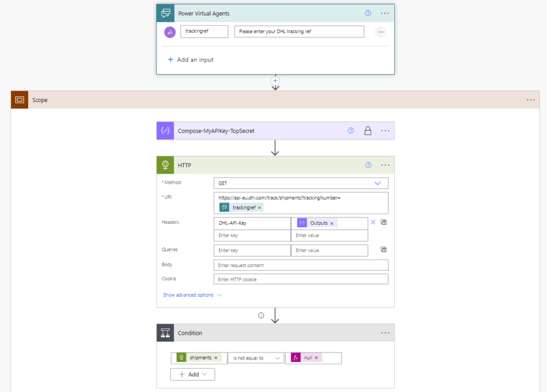Click Add button in Condition
The width and height of the screenshot is (547, 392).
pos(193,374)
